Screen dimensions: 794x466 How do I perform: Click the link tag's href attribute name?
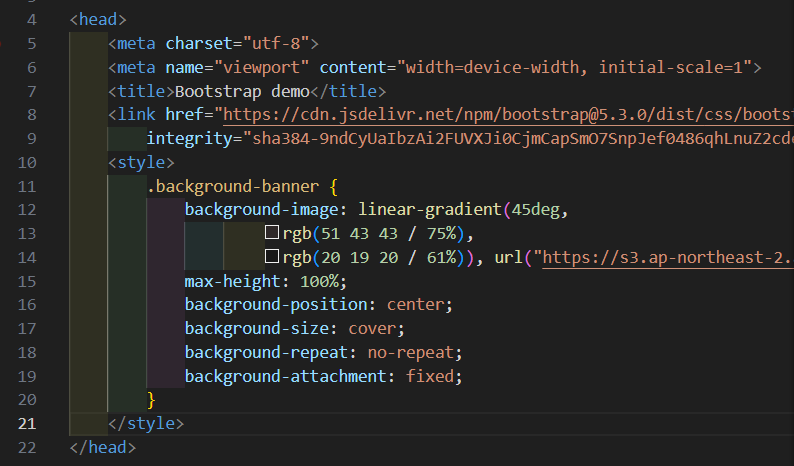coord(184,114)
